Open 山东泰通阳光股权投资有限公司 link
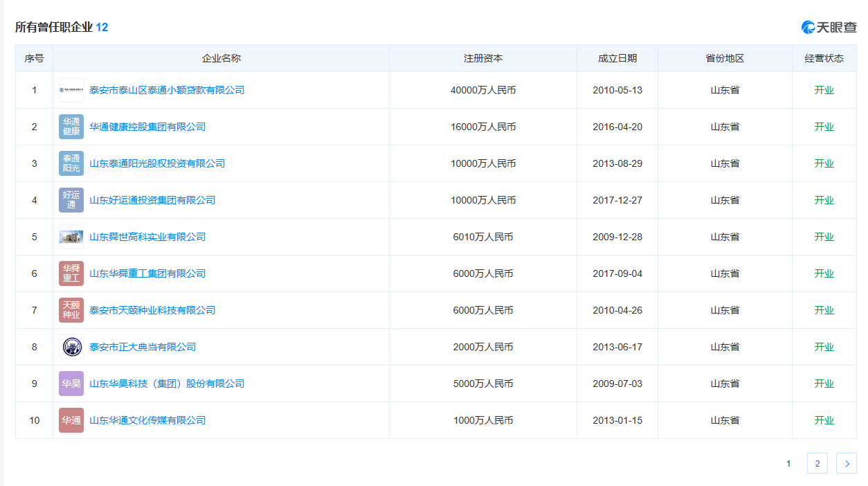868x486 pixels. (x=157, y=163)
